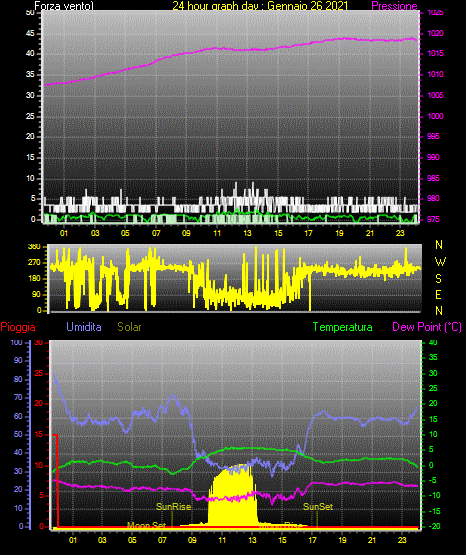The height and width of the screenshot is (555, 466).
Task: Click the green 'Temperatura' legend label
Action: pos(343,327)
